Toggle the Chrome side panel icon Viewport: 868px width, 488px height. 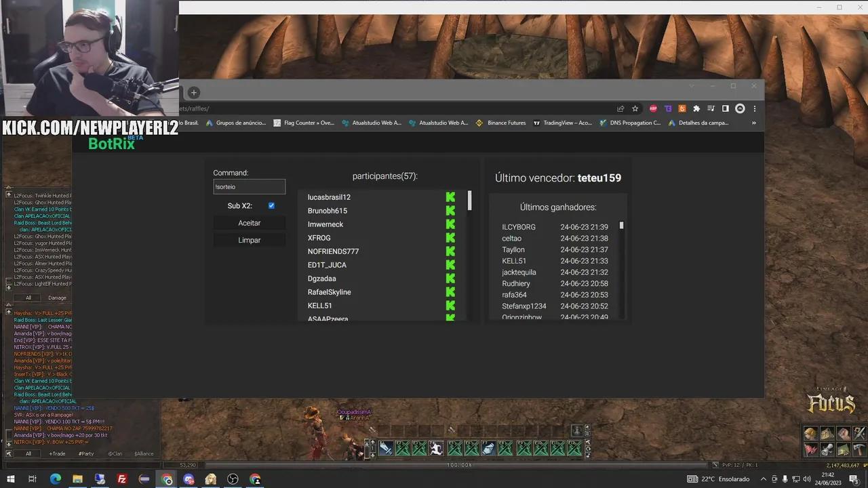point(725,108)
